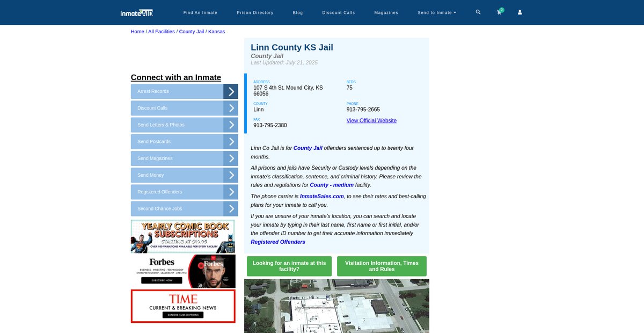Click the arrow beside Second Chance Jobs
The image size is (644, 333).
231,209
